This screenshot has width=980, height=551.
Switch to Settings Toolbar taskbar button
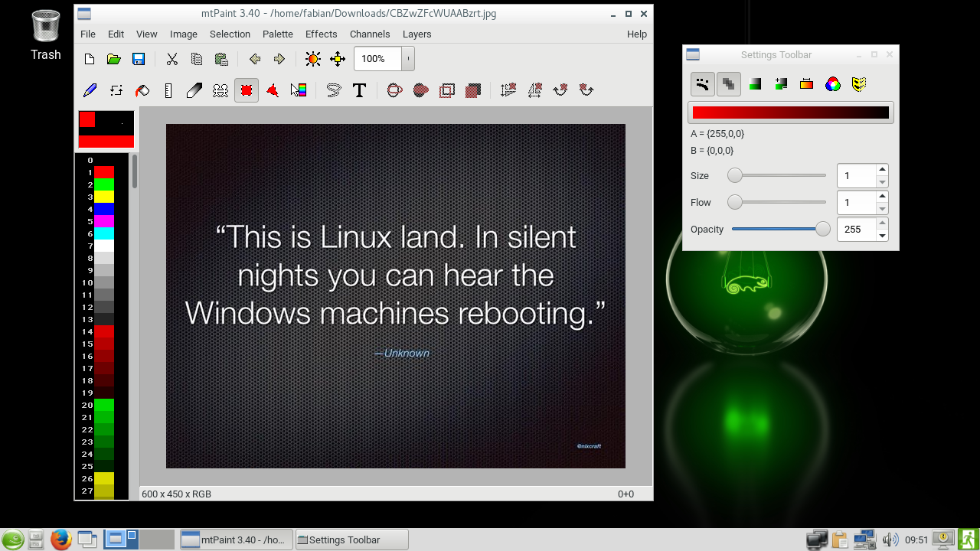click(351, 540)
